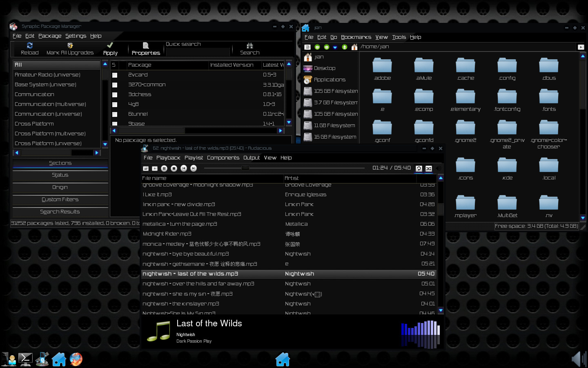Open Tools menu in file manager

click(399, 37)
